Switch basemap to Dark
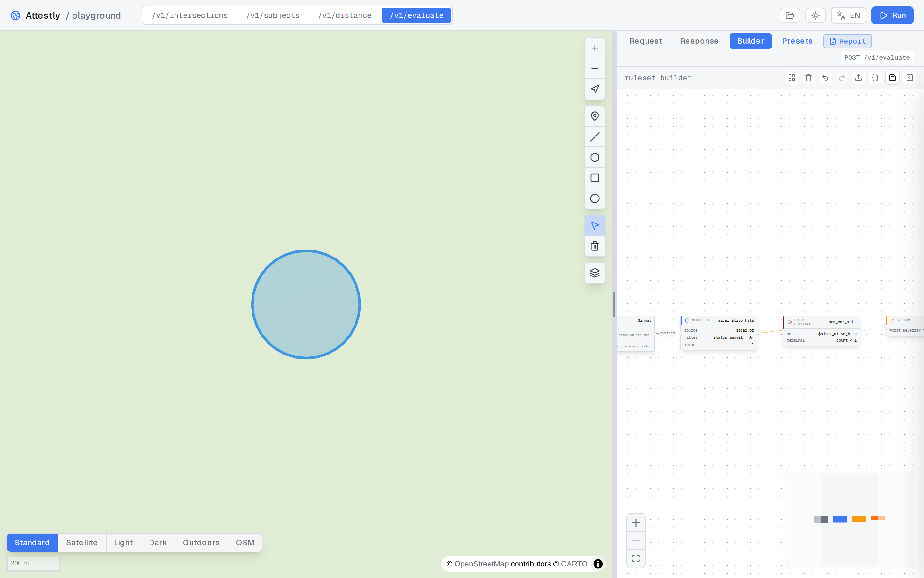Image resolution: width=924 pixels, height=578 pixels. [158, 542]
